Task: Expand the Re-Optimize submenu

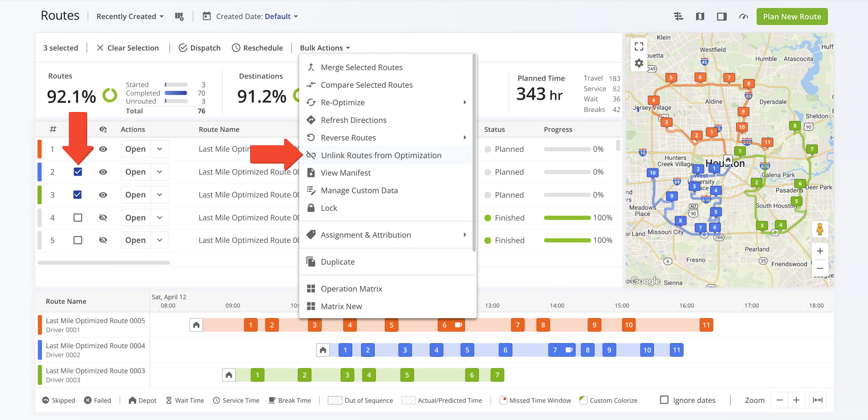Action: 387,103
